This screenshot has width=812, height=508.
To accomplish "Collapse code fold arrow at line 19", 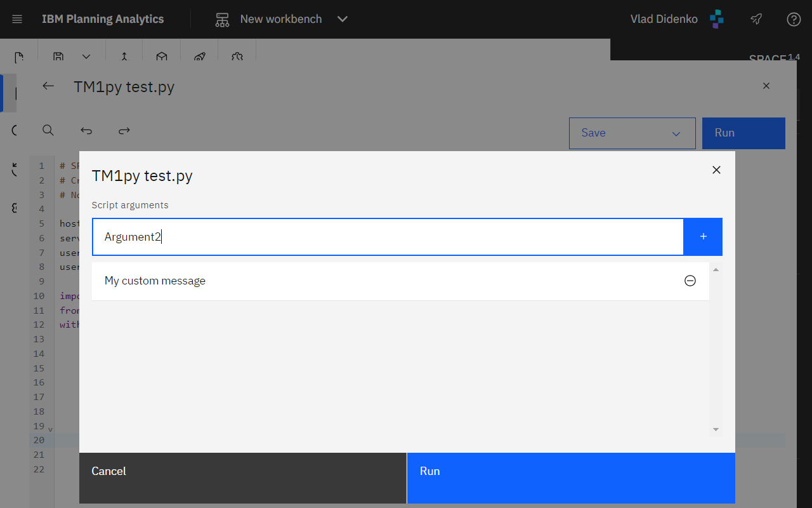I will 51,430.
